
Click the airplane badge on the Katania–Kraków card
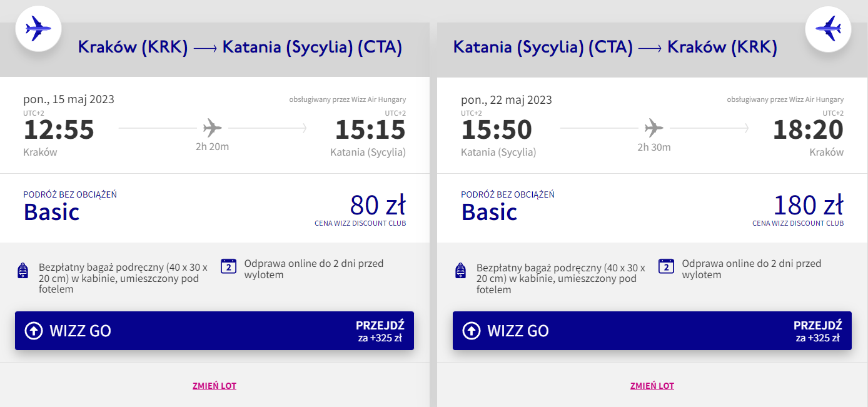point(828,29)
